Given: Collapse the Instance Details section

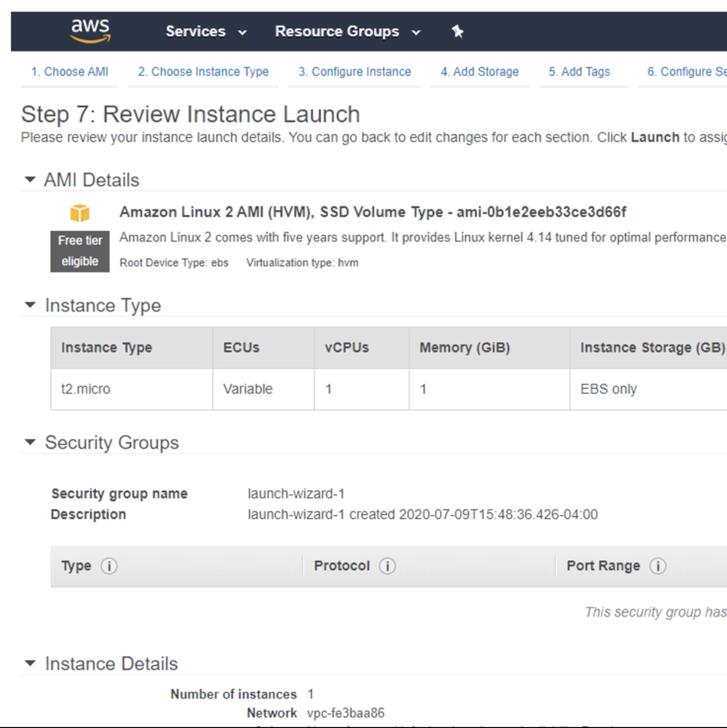Looking at the screenshot, I should tap(30, 663).
